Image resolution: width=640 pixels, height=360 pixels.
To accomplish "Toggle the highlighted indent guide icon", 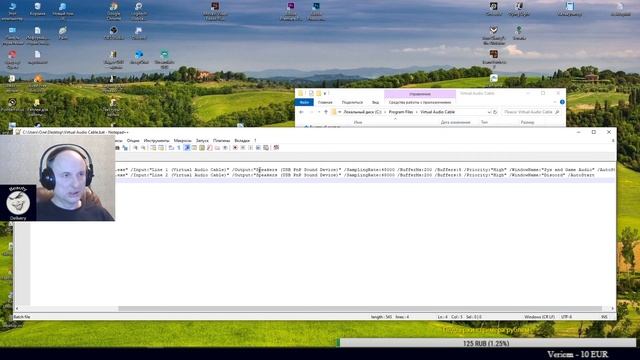I will tap(187, 148).
